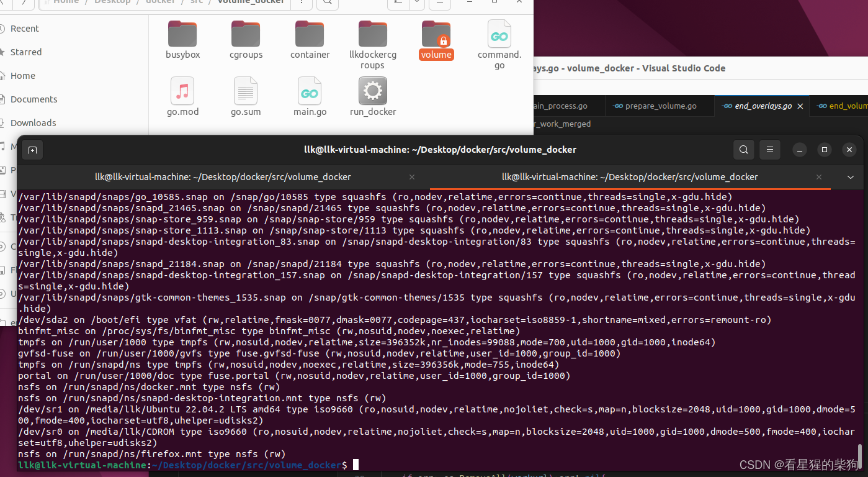Open the busybox folder in Files

(182, 40)
